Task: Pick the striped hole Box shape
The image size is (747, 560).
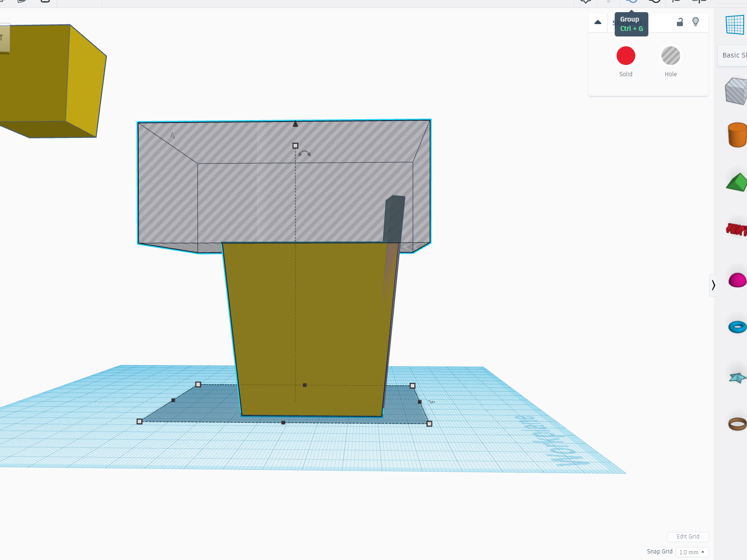Action: pos(737,91)
